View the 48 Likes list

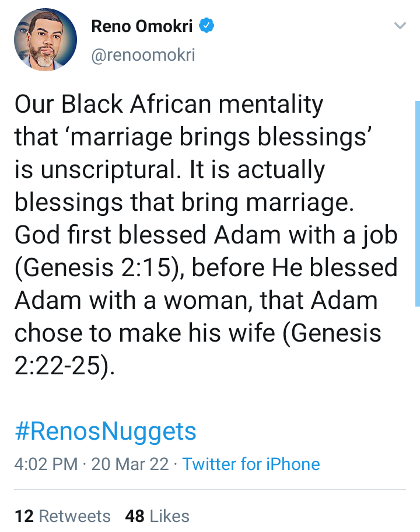[157, 516]
